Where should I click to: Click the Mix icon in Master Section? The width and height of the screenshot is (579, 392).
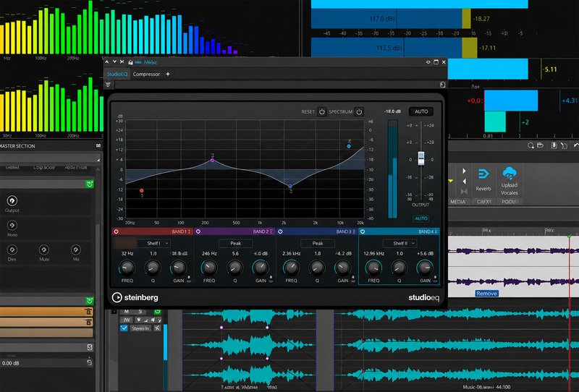[76, 250]
